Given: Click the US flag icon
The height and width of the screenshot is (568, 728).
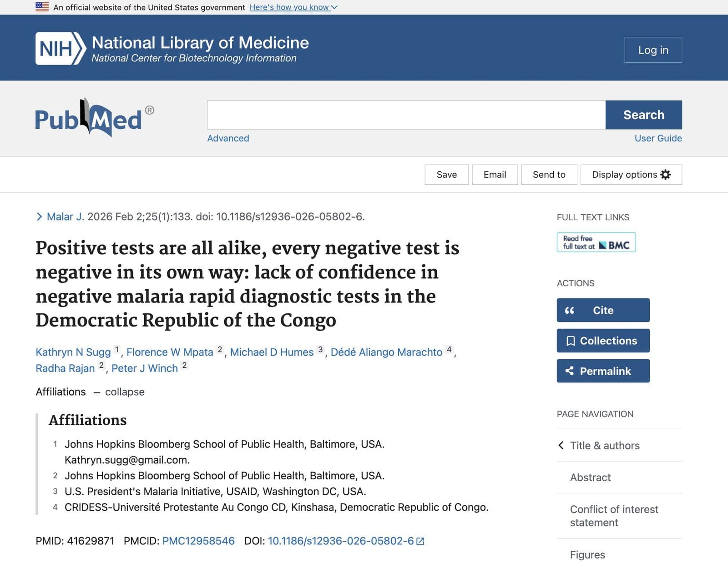Looking at the screenshot, I should pos(42,7).
